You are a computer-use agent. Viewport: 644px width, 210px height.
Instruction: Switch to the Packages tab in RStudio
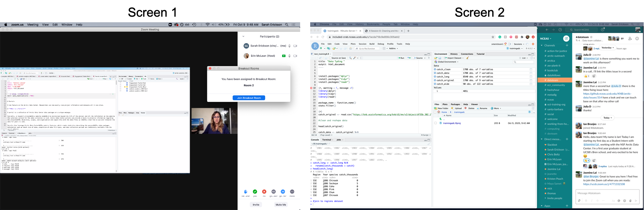(x=455, y=104)
